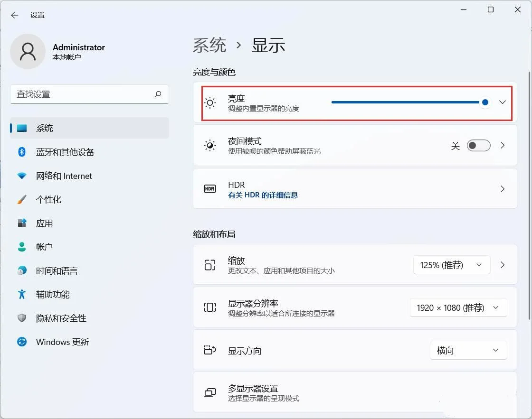532x419 pixels.
Task: Click the 系统 breadcrumb in the title
Action: tap(209, 45)
